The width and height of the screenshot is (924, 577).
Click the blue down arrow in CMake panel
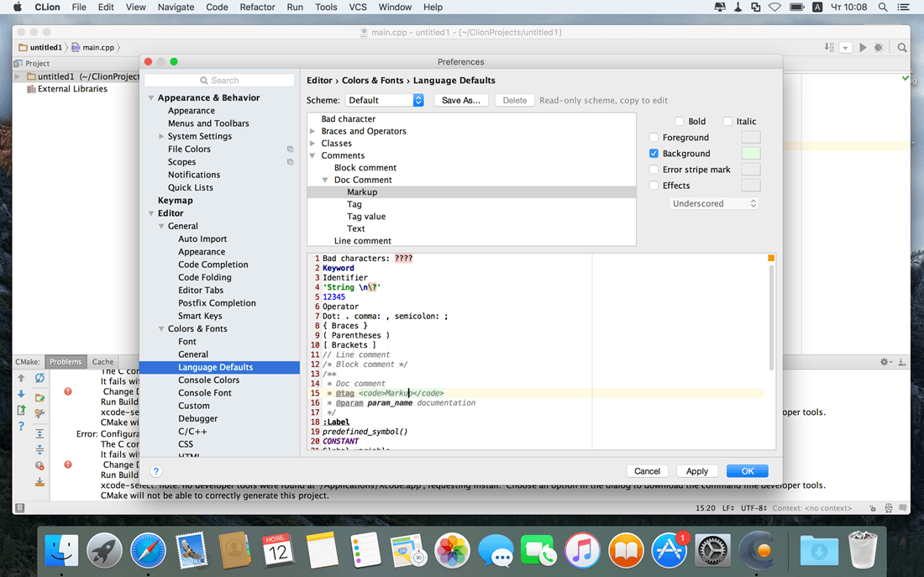[21, 394]
